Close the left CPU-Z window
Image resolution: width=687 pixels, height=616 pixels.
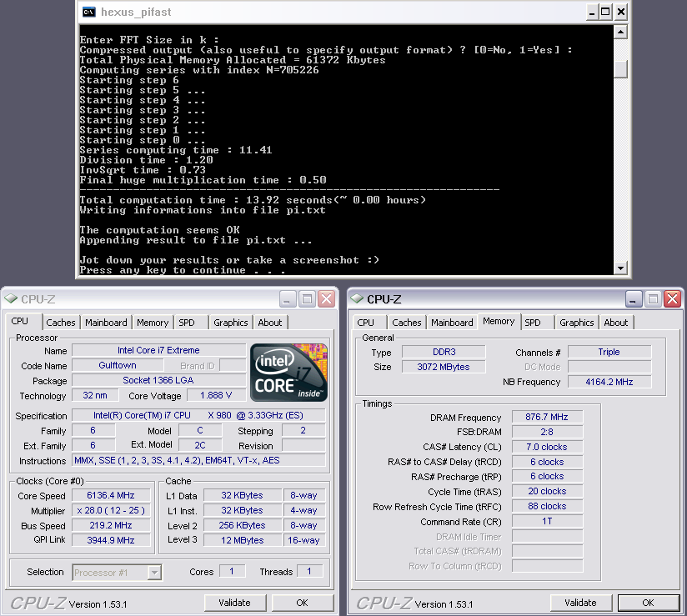327,299
